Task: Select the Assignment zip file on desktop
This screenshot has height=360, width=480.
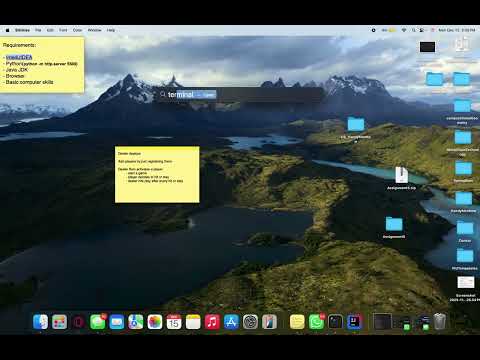Action: tap(401, 179)
